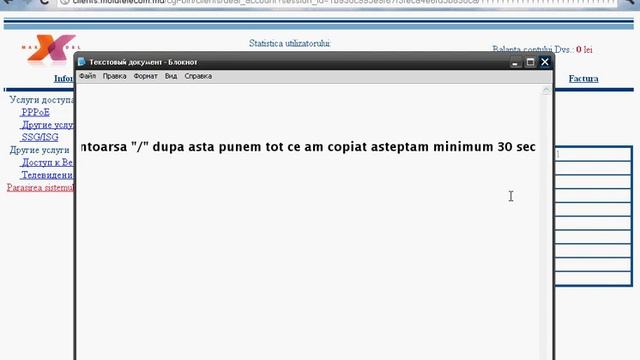Open the Телевидение link in sidebar

click(47, 175)
